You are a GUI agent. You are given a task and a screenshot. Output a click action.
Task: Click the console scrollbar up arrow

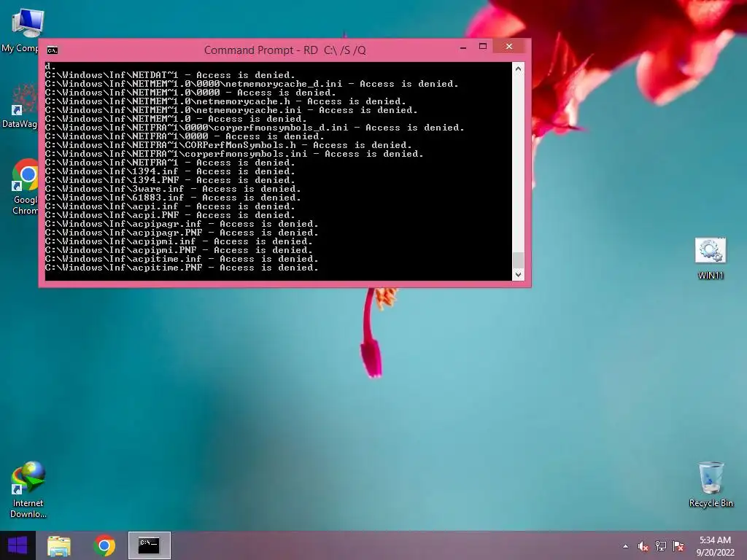pos(519,69)
